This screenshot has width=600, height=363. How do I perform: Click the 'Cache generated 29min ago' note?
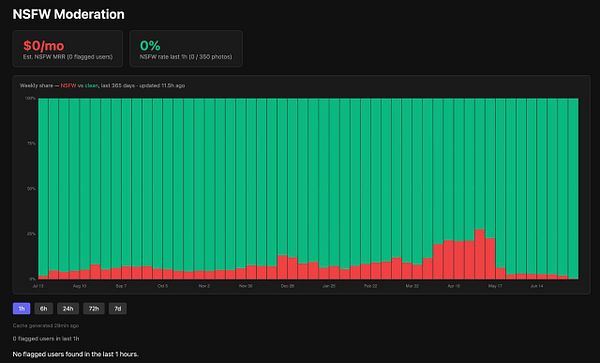pos(46,326)
